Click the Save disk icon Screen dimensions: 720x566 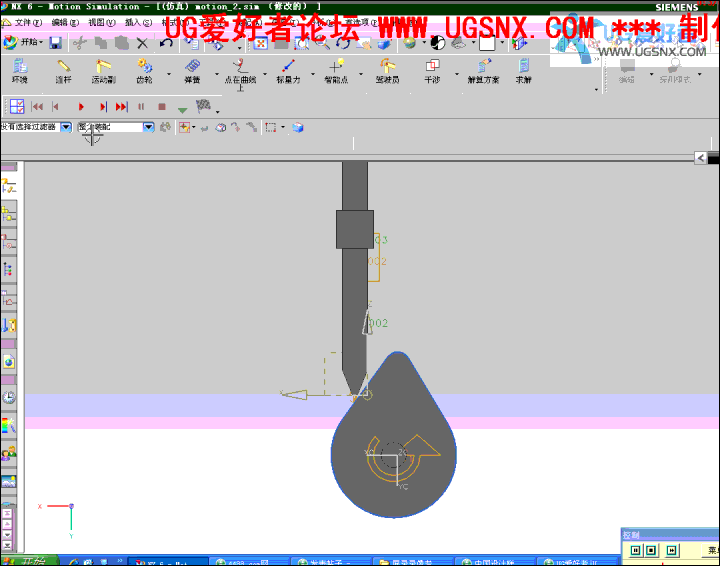pos(56,43)
